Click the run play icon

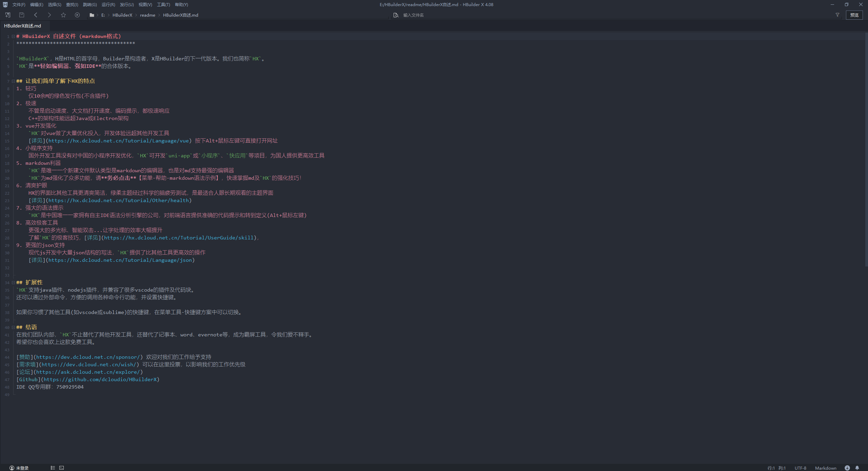tap(77, 15)
